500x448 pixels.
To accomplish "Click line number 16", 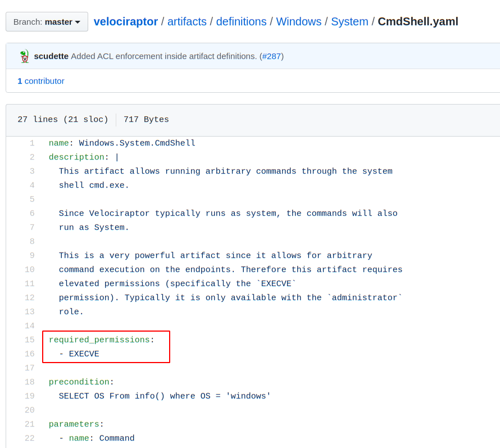I will coord(30,354).
